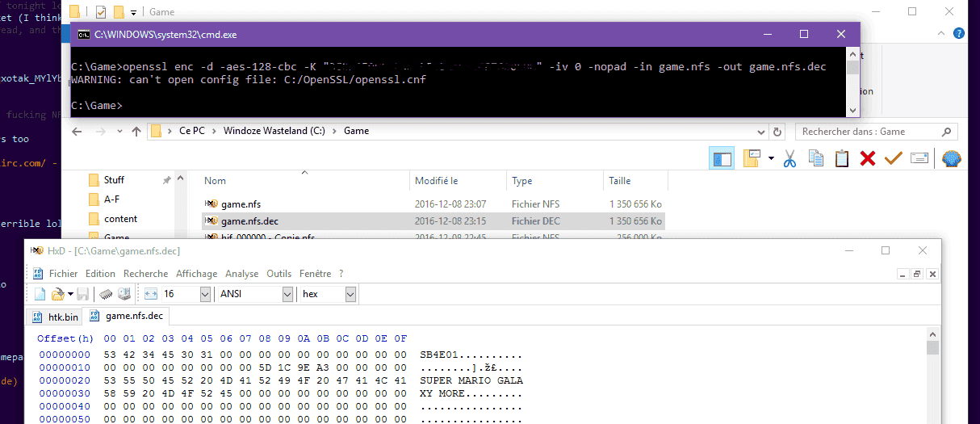This screenshot has height=424, width=980.
Task: Select the game.nfs.dec file row
Action: point(433,220)
